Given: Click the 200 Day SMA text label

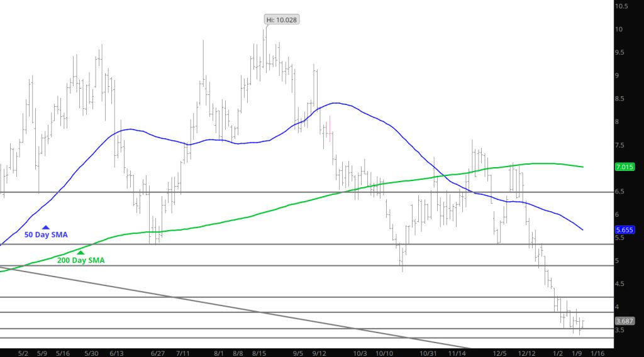Looking at the screenshot, I should coord(81,260).
